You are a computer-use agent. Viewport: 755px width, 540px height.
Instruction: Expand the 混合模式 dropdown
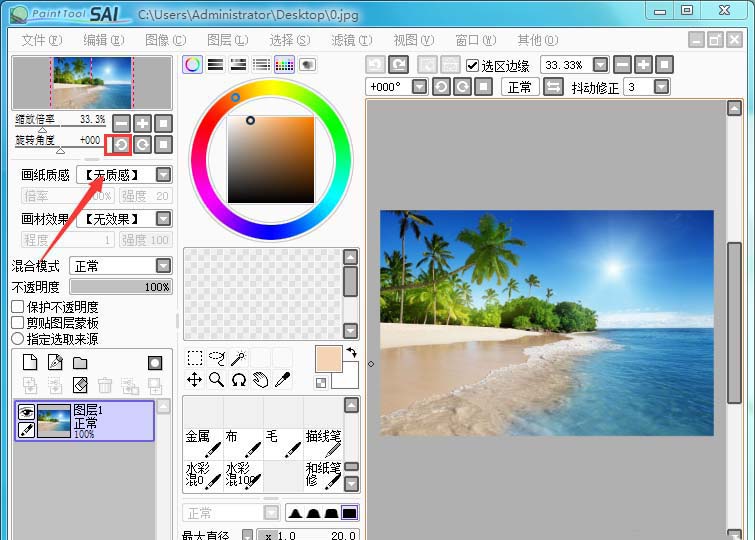[x=163, y=266]
